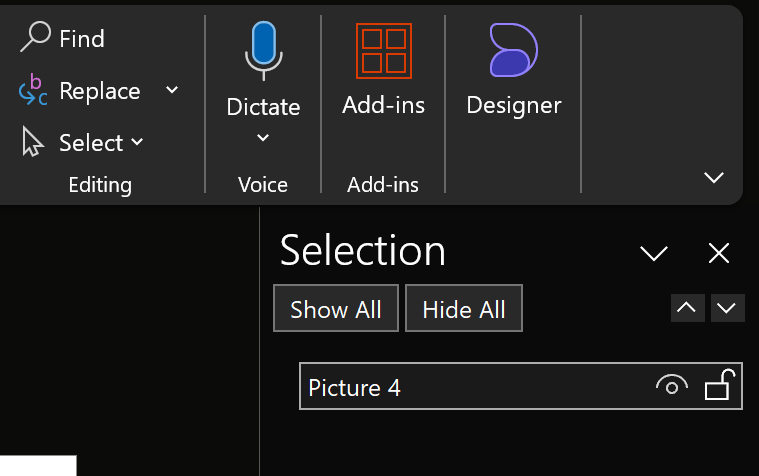Open the Dictate options chevron
759x476 pixels.
pos(263,138)
